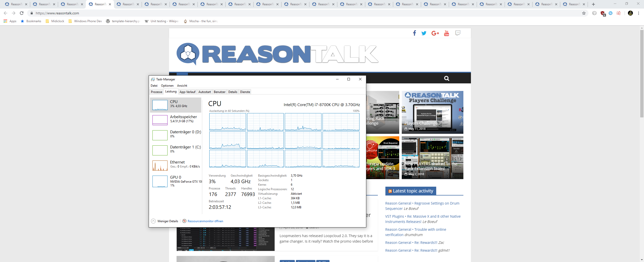Close the active ReasonTalk browser tab
This screenshot has width=644, height=262.
pyautogui.click(x=110, y=4)
